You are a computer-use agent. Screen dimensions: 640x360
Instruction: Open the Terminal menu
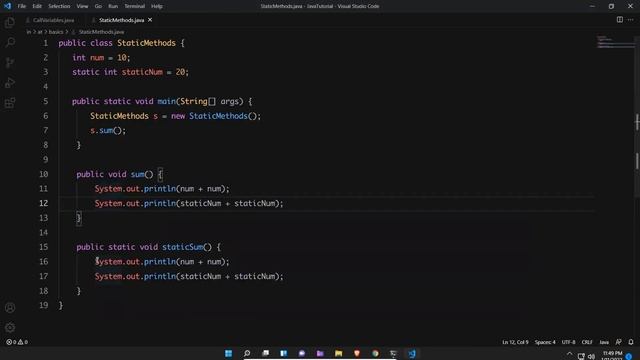click(135, 6)
